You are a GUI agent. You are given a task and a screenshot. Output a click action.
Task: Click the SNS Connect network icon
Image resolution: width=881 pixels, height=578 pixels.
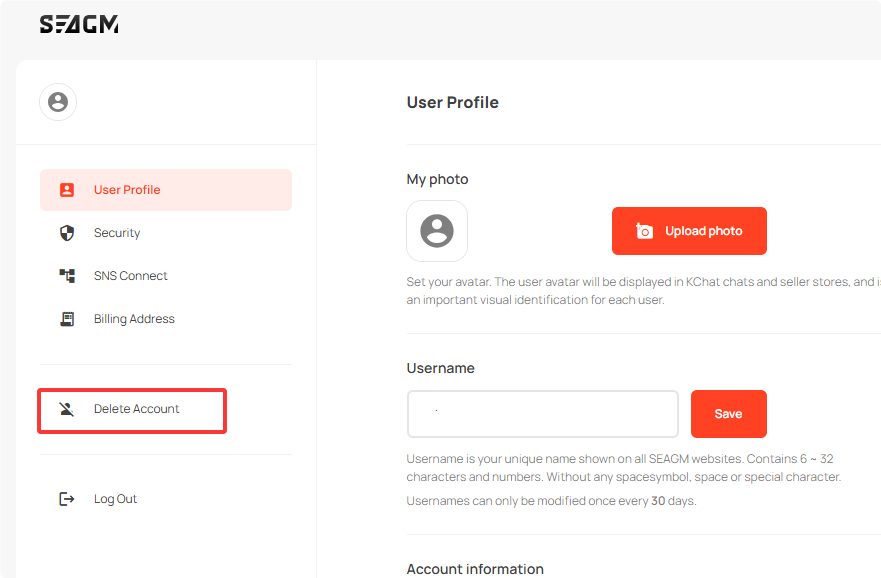point(67,276)
